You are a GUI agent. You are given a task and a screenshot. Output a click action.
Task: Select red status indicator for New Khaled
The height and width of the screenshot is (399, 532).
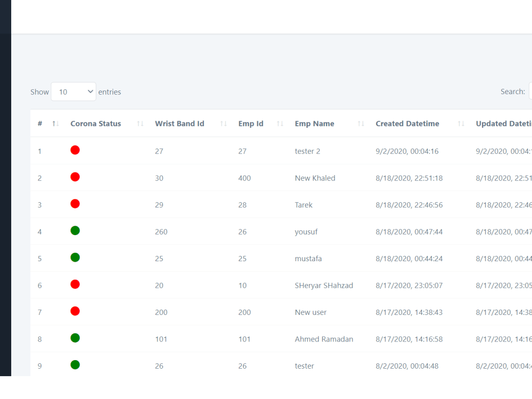click(x=75, y=177)
